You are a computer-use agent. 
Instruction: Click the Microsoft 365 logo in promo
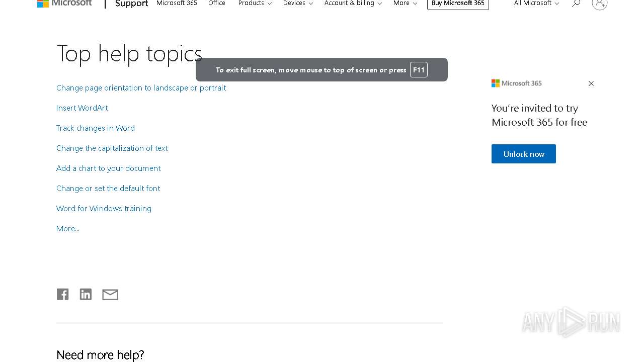click(517, 83)
